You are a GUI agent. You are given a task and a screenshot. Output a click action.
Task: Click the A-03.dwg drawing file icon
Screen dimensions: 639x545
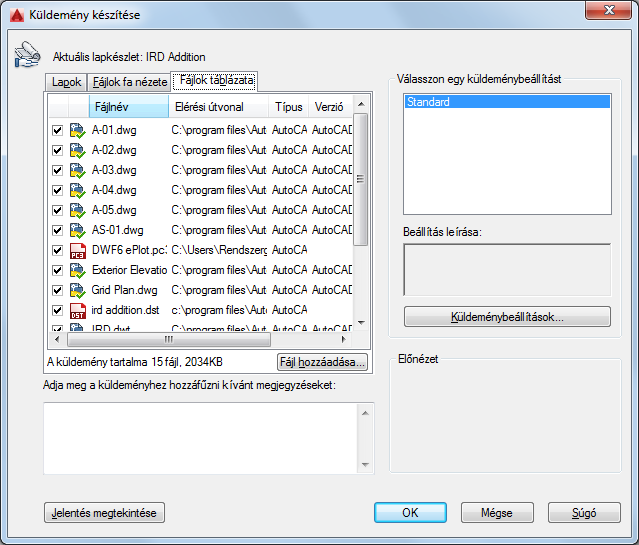pos(77,170)
